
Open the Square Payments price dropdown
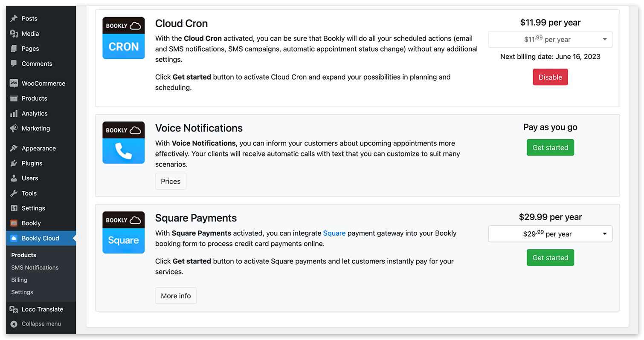pyautogui.click(x=550, y=234)
